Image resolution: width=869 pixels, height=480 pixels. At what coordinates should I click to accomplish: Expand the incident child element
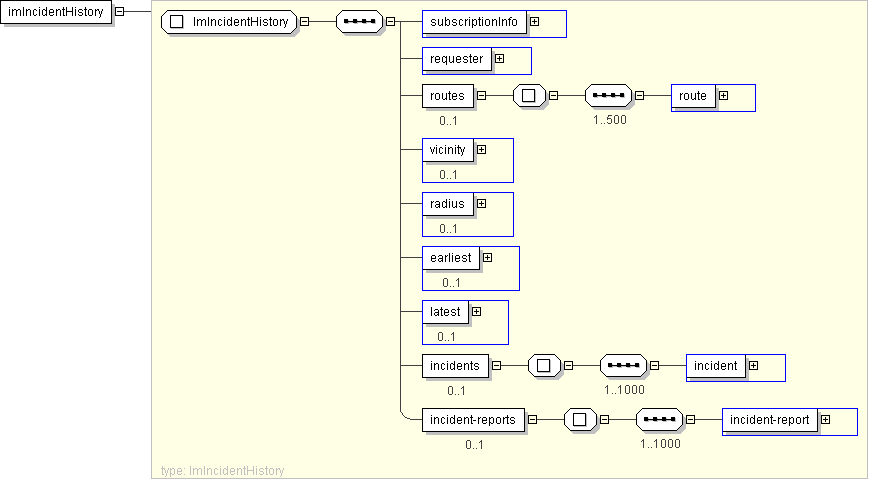pyautogui.click(x=753, y=366)
